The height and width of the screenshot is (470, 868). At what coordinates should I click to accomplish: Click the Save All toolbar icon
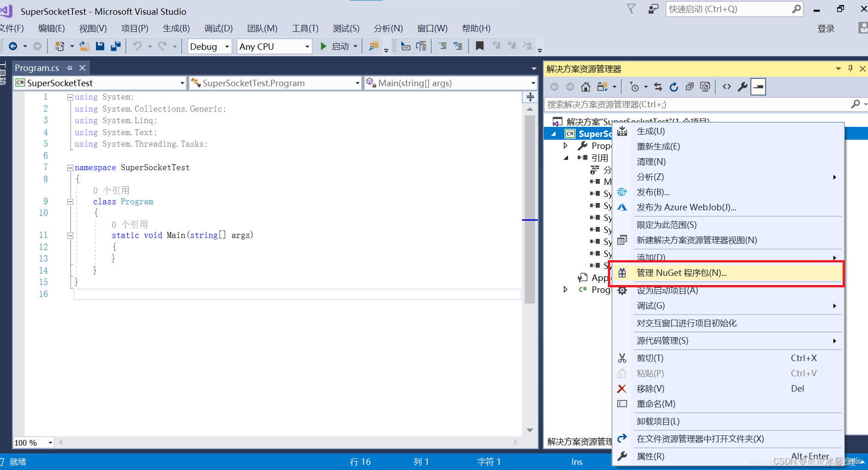pos(116,46)
